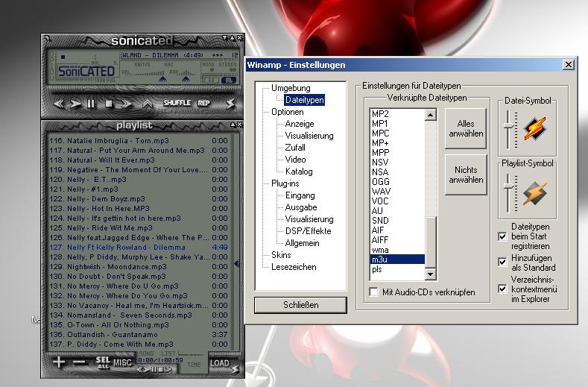This screenshot has width=588, height=387.
Task: Click the 'Alles anwählen' button
Action: pos(466,128)
